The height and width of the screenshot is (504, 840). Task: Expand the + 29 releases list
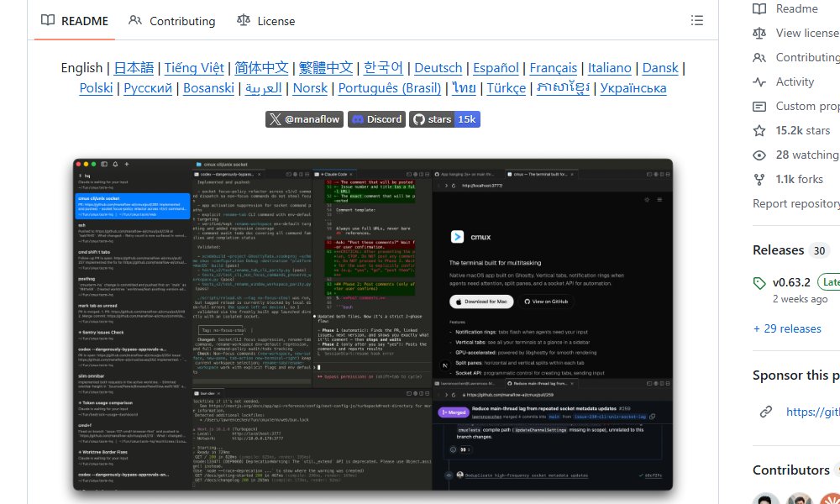point(787,328)
